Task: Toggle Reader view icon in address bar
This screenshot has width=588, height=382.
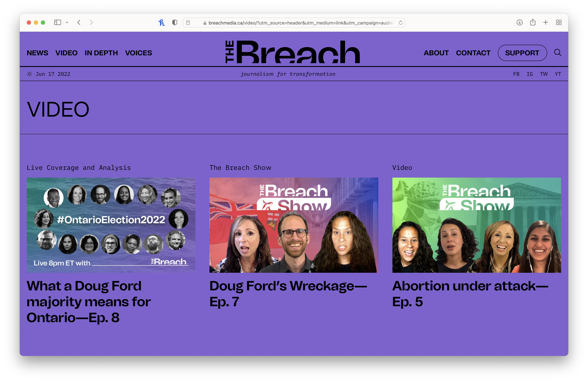Action: pyautogui.click(x=188, y=23)
